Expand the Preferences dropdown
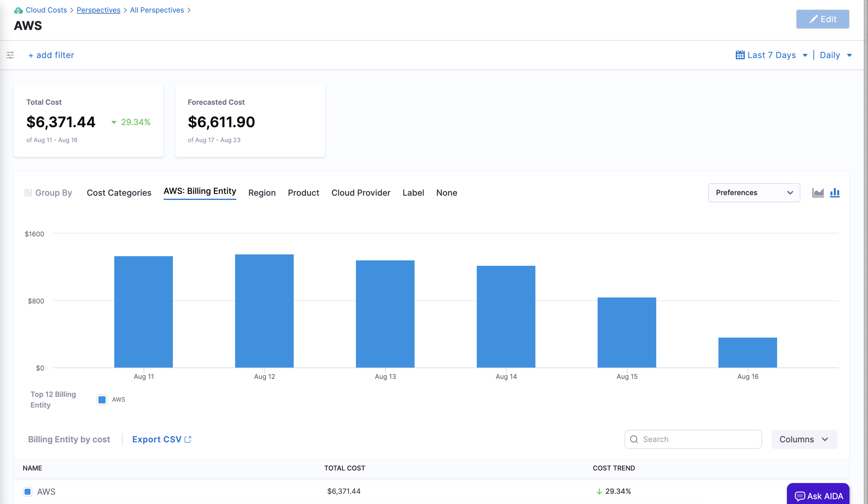The height and width of the screenshot is (504, 868). 754,193
